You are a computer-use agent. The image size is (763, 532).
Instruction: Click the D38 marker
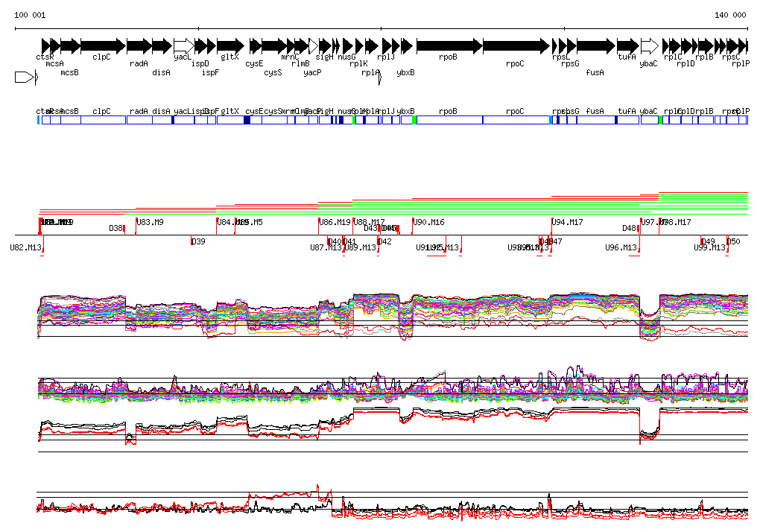[x=115, y=228]
